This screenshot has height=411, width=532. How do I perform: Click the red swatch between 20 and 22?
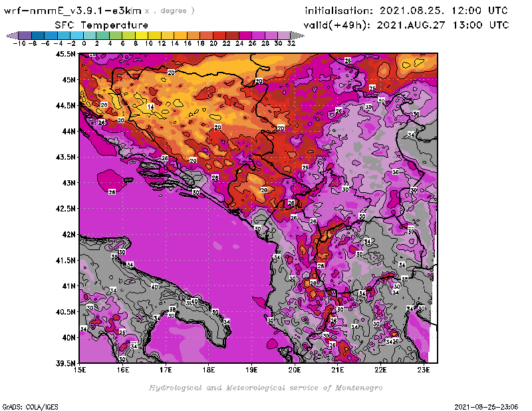tap(219, 35)
